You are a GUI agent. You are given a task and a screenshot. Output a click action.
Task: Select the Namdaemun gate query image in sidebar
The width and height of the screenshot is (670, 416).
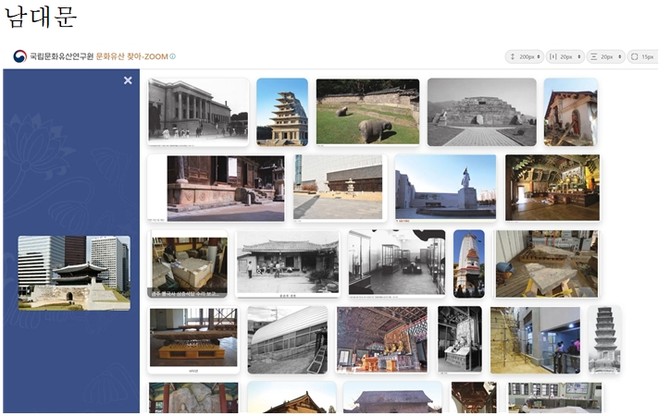click(x=74, y=272)
